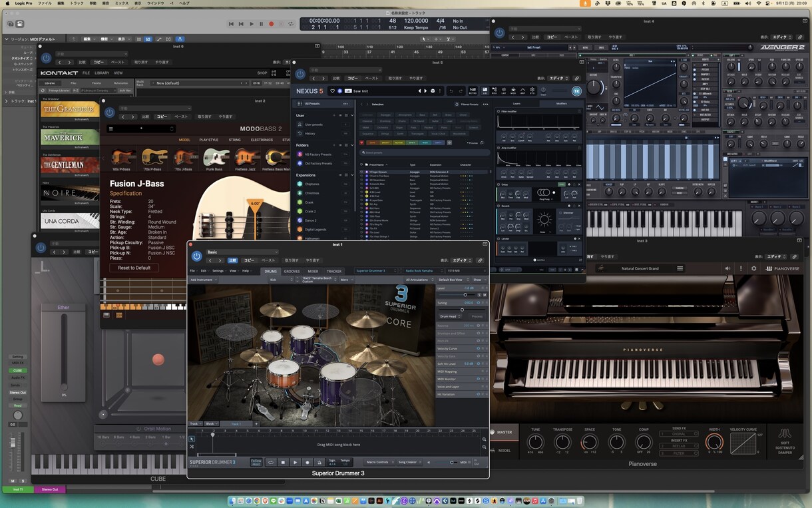Solo the kick with the S button
This screenshot has width=812, height=508.
click(479, 295)
